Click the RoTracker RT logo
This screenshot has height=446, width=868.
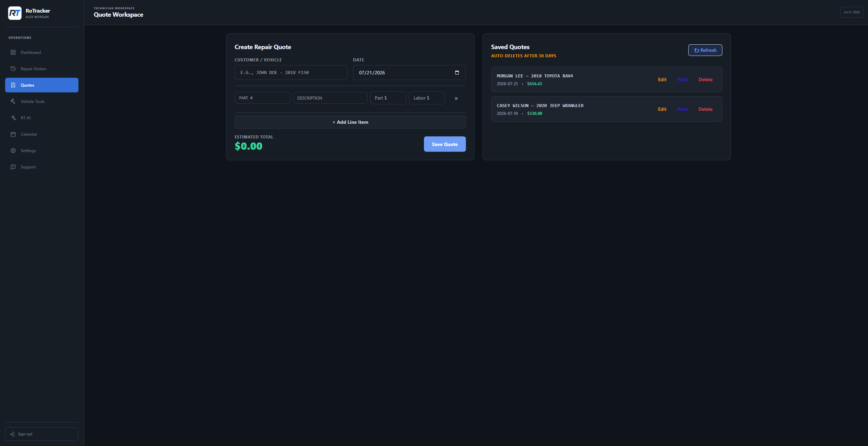(x=15, y=13)
